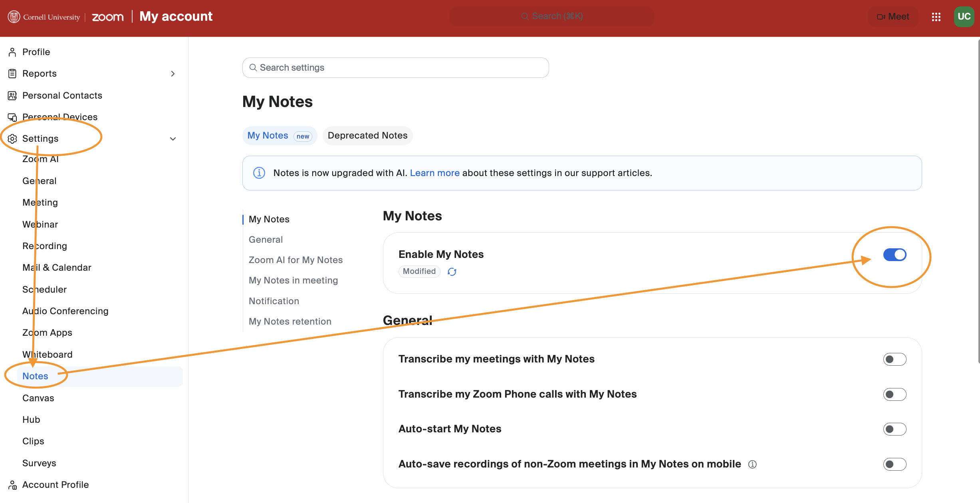Screen dimensions: 980x503
Task: Toggle off Enable My Notes switch
Action: tap(895, 255)
